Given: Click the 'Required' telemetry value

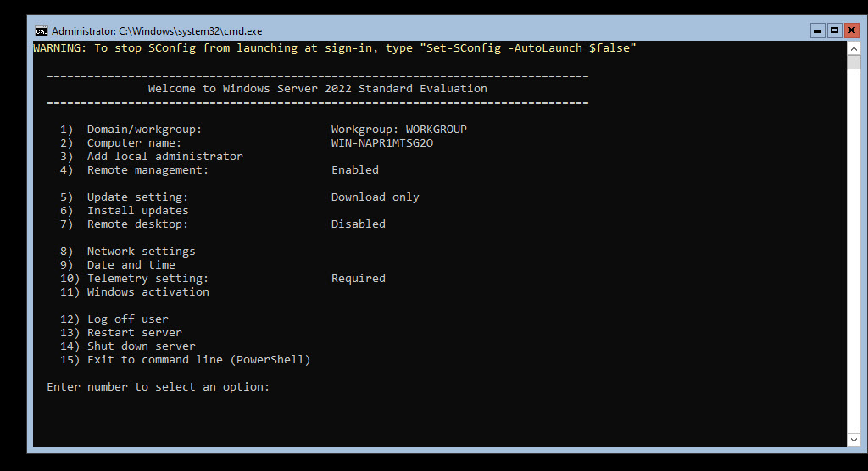Looking at the screenshot, I should pos(359,279).
